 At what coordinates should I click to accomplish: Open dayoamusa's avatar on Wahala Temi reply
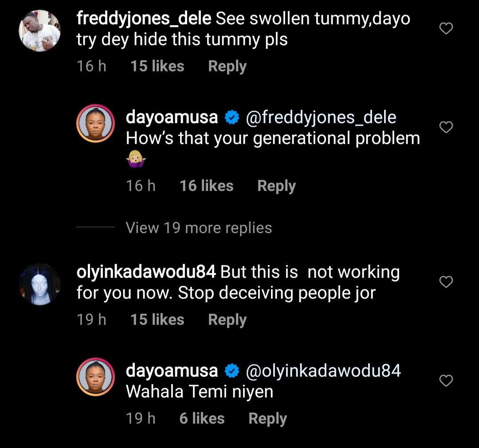(x=96, y=377)
